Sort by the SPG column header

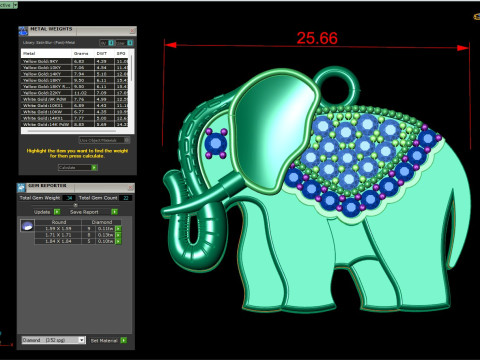coord(121,53)
